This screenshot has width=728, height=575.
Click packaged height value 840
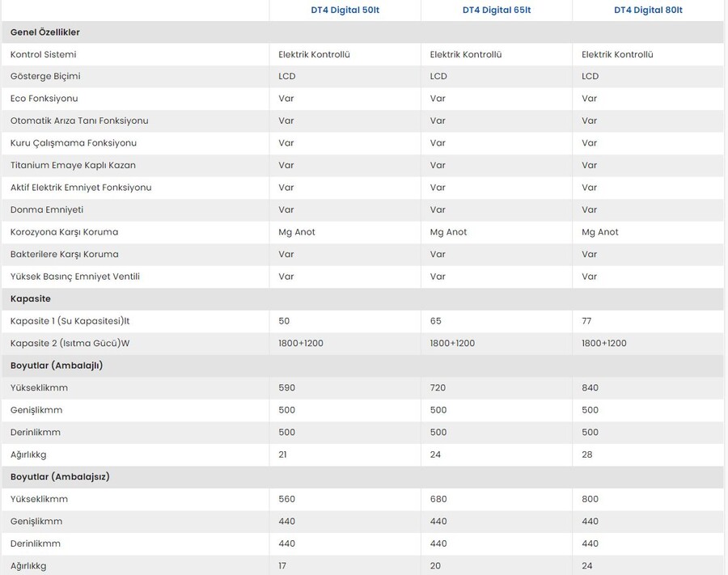[x=590, y=388]
